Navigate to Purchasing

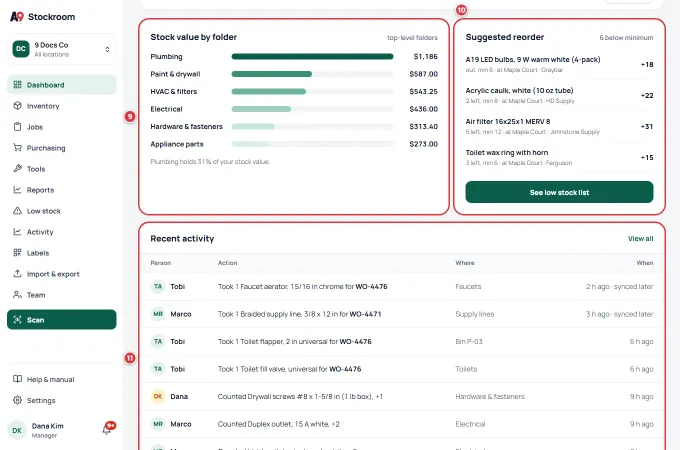pos(62,148)
